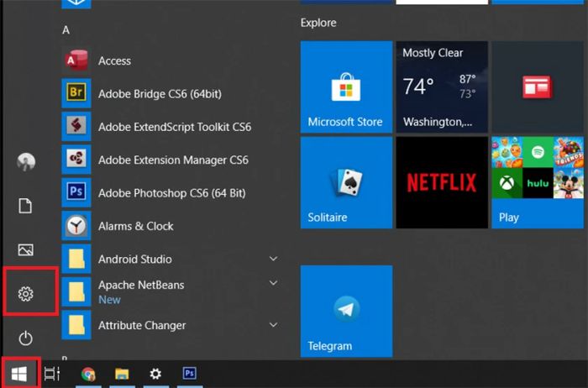Expand the Android Studio folder chevron

click(274, 259)
